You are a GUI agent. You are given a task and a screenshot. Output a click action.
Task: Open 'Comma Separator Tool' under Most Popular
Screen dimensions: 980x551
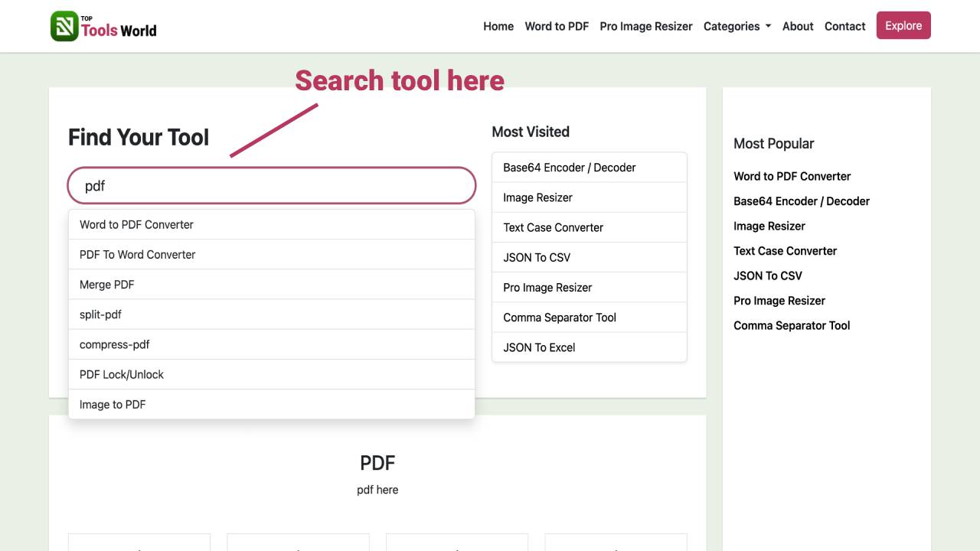792,325
